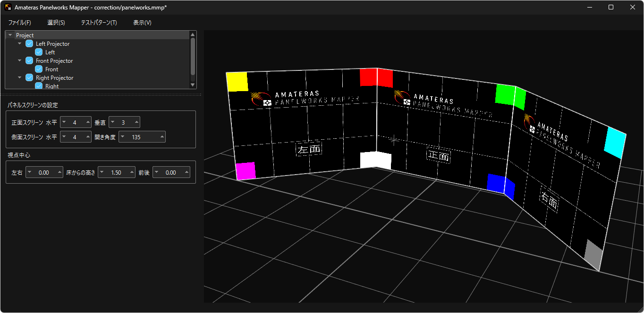
Task: Open the テストパターン(T) menu
Action: click(99, 23)
